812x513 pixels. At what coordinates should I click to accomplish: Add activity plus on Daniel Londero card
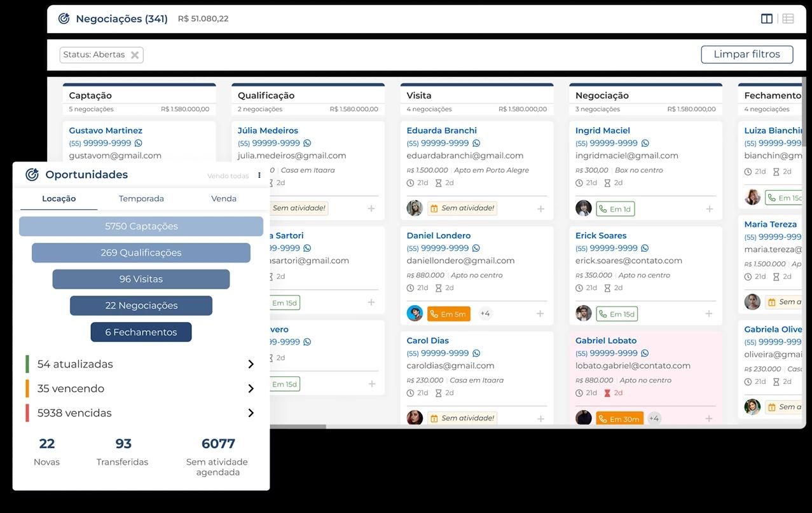[x=540, y=313]
